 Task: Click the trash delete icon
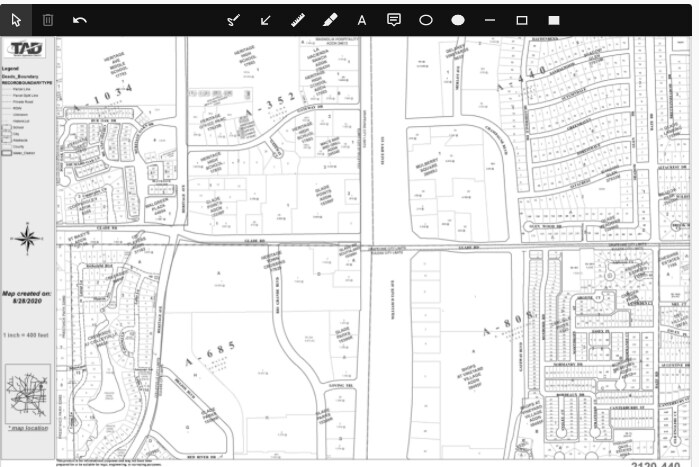coord(48,20)
